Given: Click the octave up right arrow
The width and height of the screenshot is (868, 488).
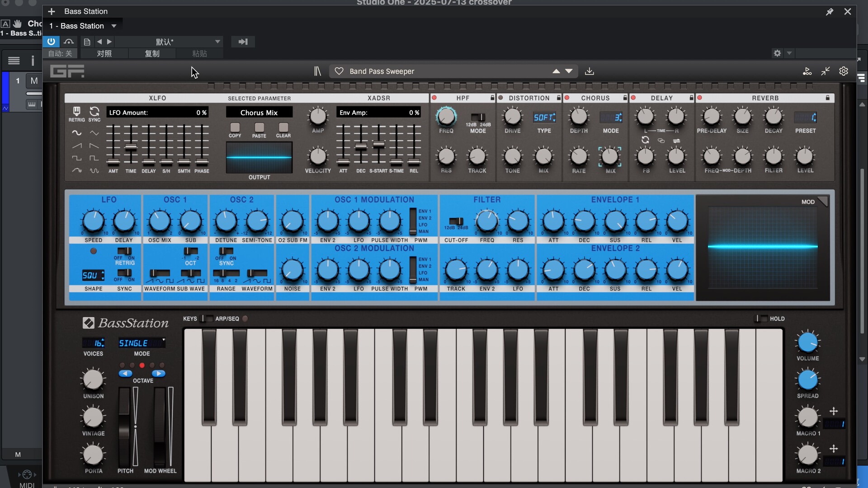Looking at the screenshot, I should click(158, 373).
